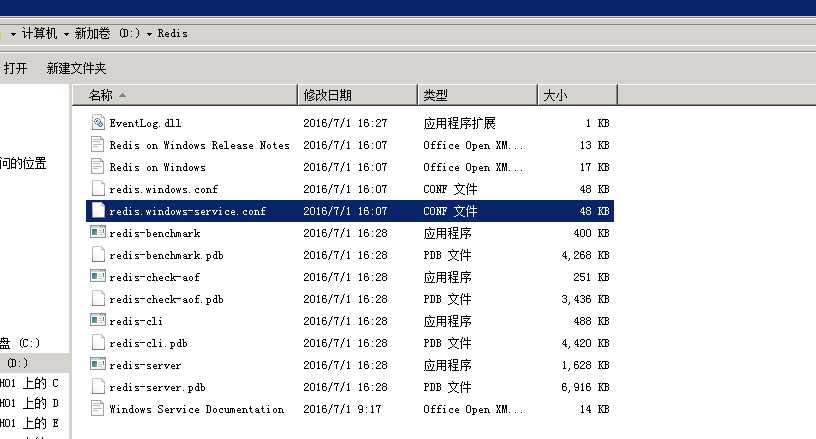816x439 pixels.
Task: Click the redis-benchmark.pdb file icon
Action: click(97, 254)
